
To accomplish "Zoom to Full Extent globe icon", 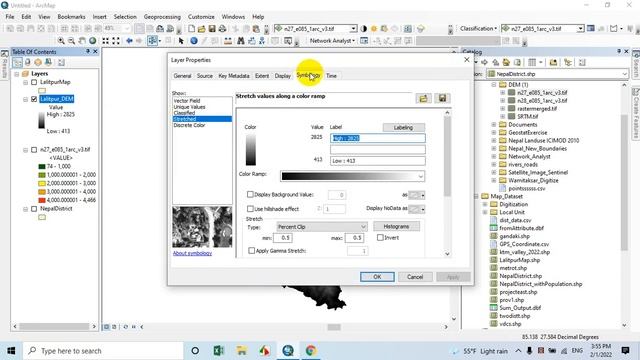I will point(93,41).
